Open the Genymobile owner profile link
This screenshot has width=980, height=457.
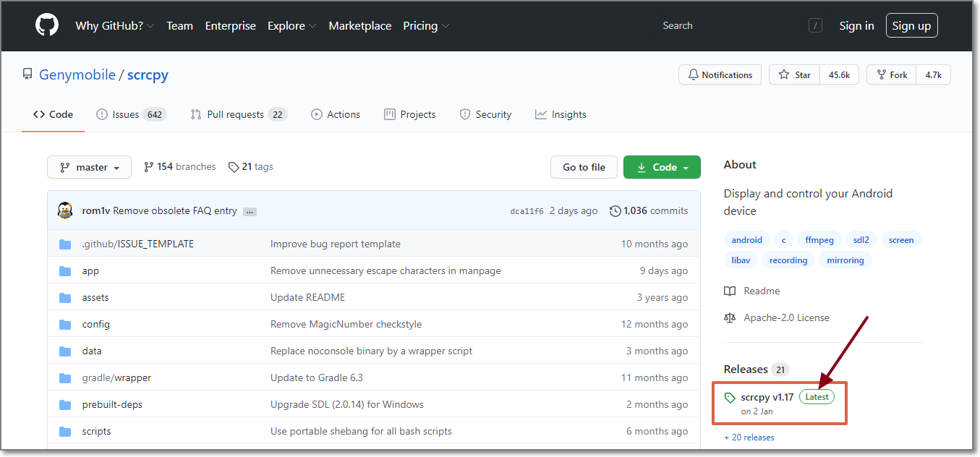(77, 74)
